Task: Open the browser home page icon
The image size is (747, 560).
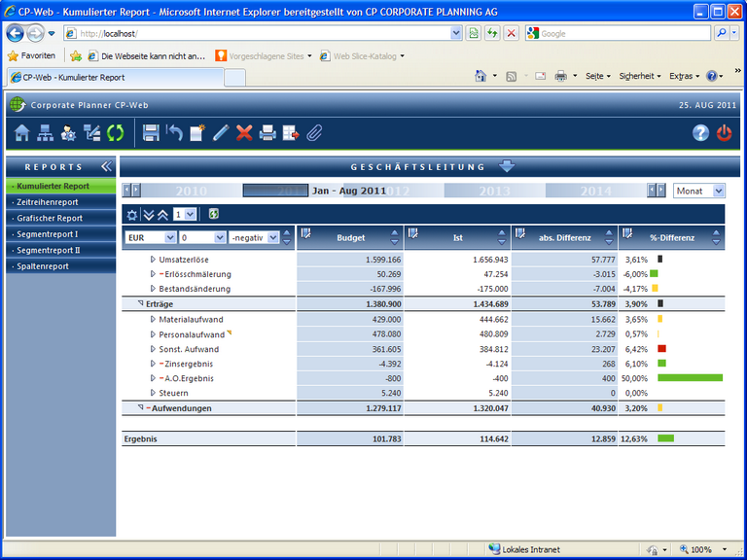Action: pos(480,76)
